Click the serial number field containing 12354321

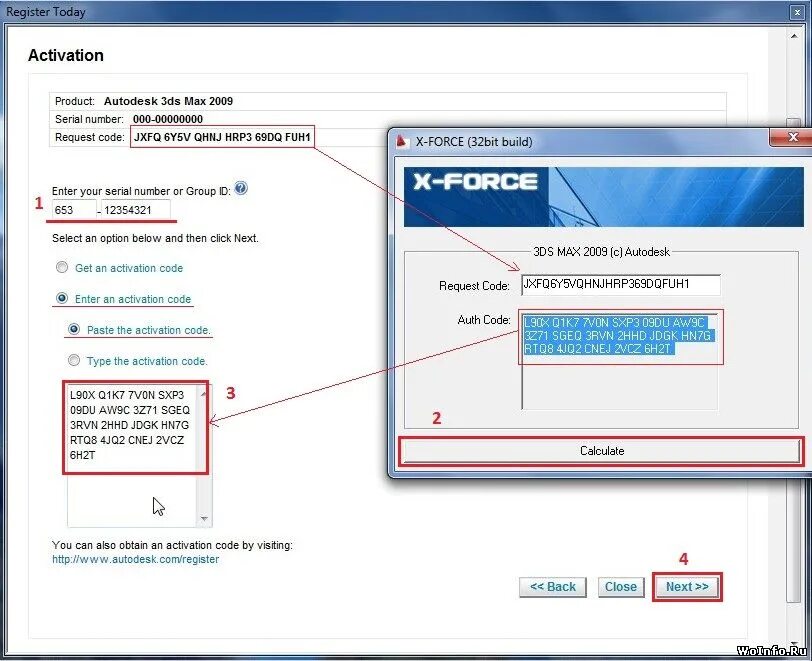(135, 210)
